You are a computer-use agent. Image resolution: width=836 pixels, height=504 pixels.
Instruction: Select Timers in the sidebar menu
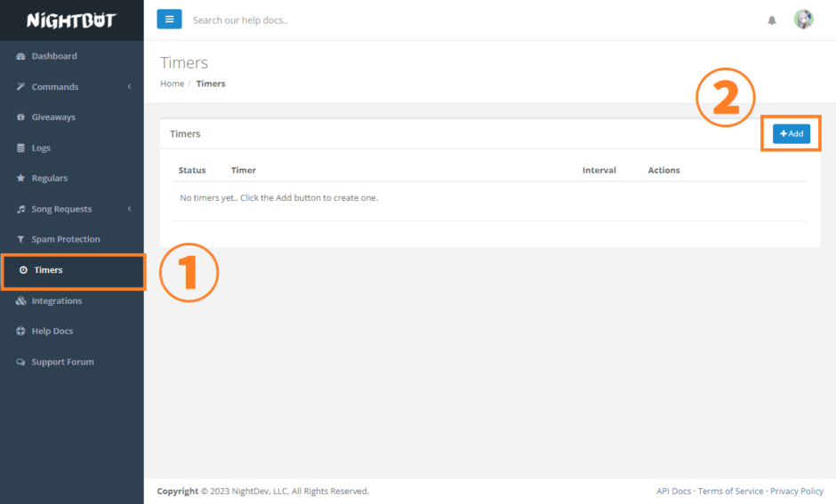[48, 270]
